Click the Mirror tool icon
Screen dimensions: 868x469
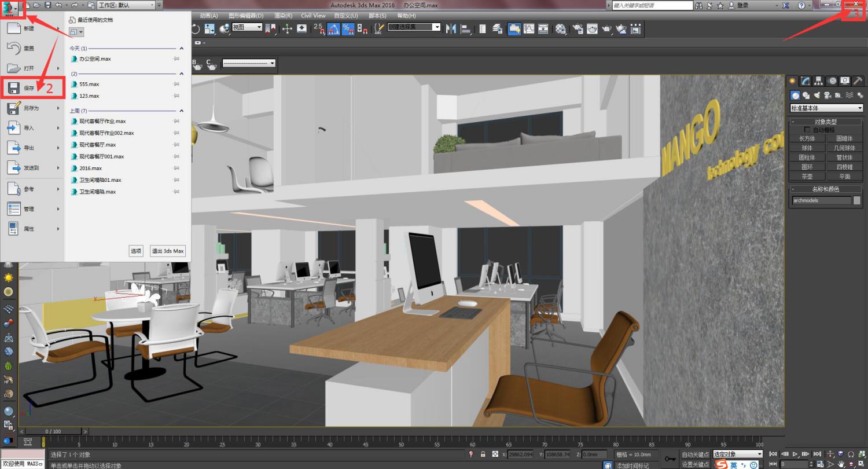pyautogui.click(x=451, y=28)
